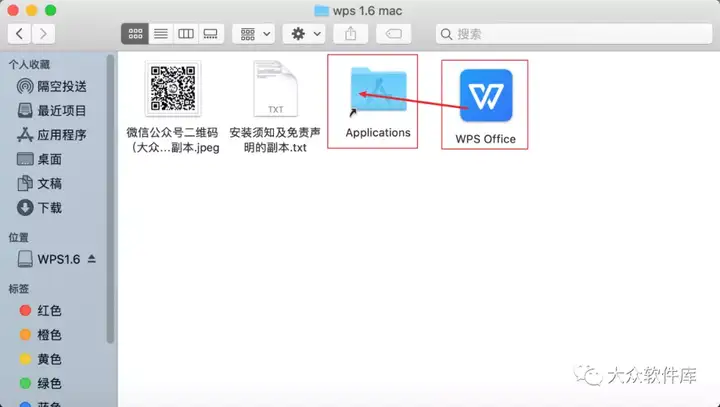Click the Applications label text
Image resolution: width=720 pixels, height=407 pixels.
coord(378,133)
